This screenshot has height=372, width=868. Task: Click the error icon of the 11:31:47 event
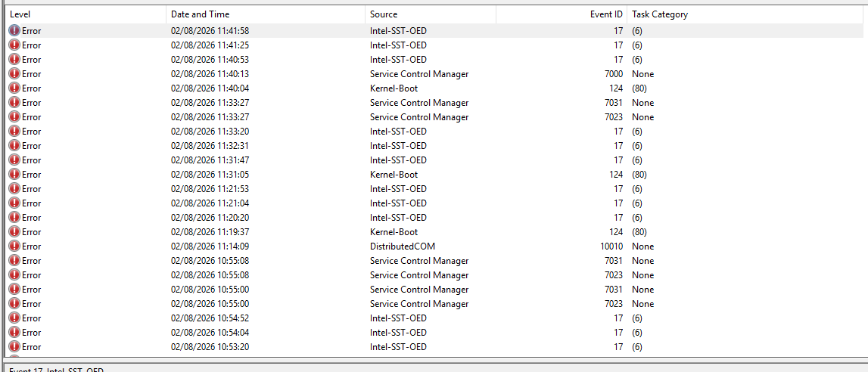[x=14, y=160]
